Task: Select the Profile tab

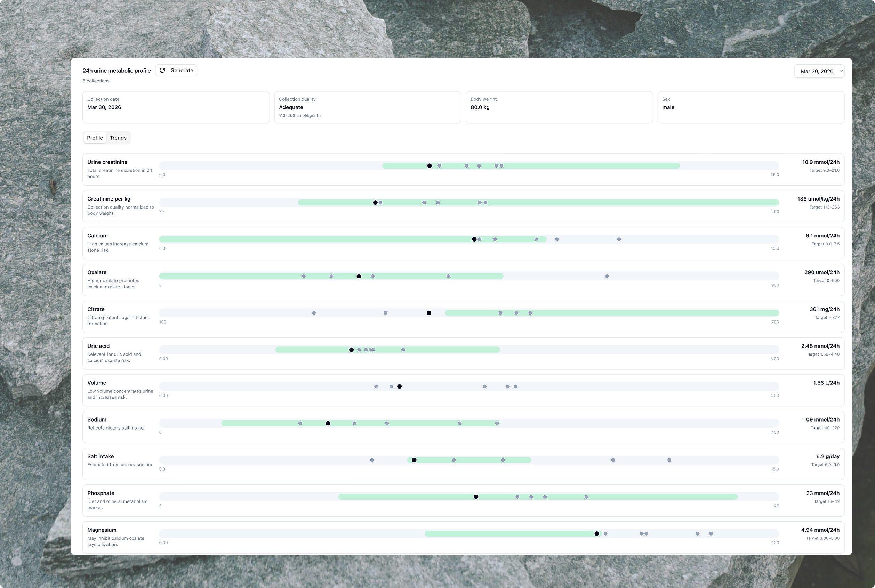Action: (x=95, y=138)
